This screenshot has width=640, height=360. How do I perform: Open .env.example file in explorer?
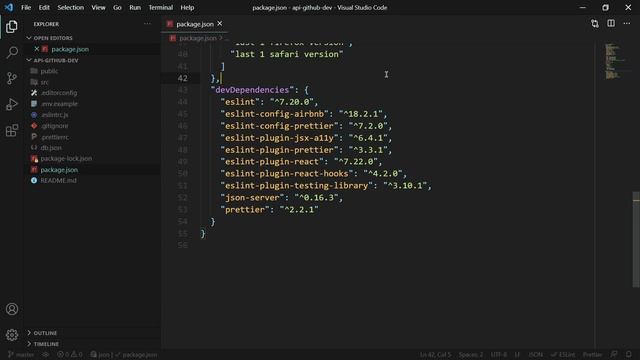[x=59, y=104]
